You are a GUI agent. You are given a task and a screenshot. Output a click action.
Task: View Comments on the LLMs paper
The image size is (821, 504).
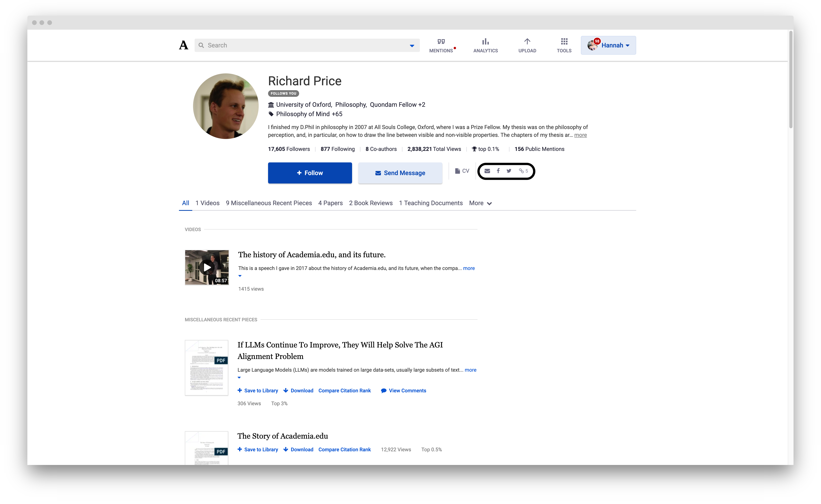click(x=403, y=391)
